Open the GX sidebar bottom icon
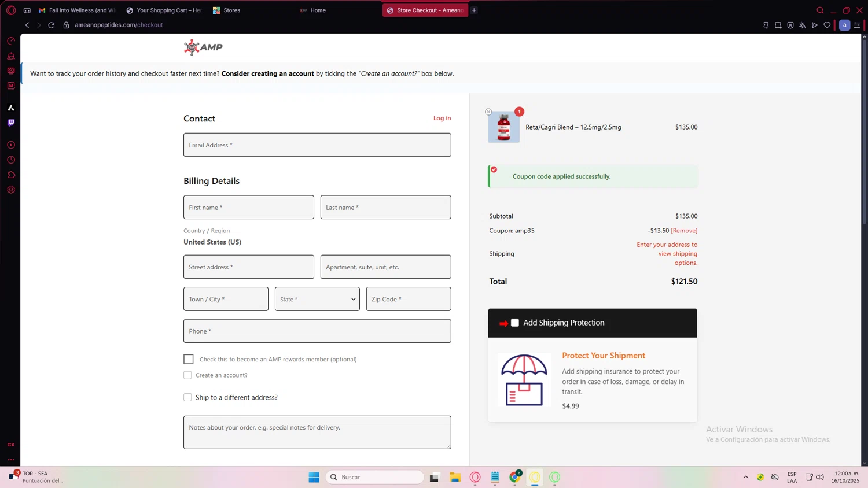This screenshot has height=488, width=868. pyautogui.click(x=11, y=445)
